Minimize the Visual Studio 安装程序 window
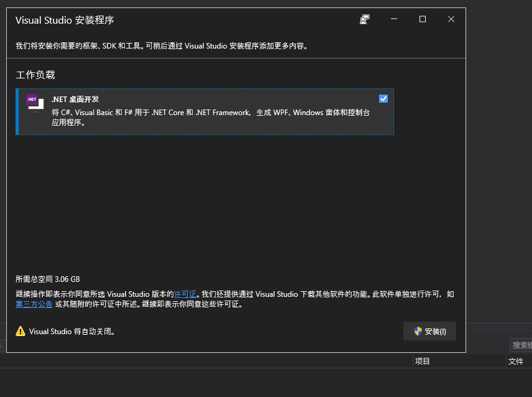Viewport: 532px width, 397px height. click(x=394, y=19)
